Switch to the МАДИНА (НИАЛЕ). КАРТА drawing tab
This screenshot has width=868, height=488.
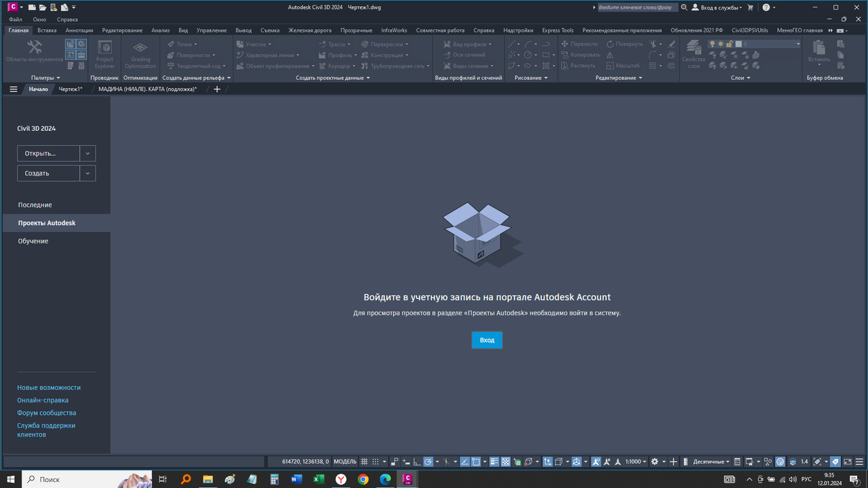click(x=148, y=89)
